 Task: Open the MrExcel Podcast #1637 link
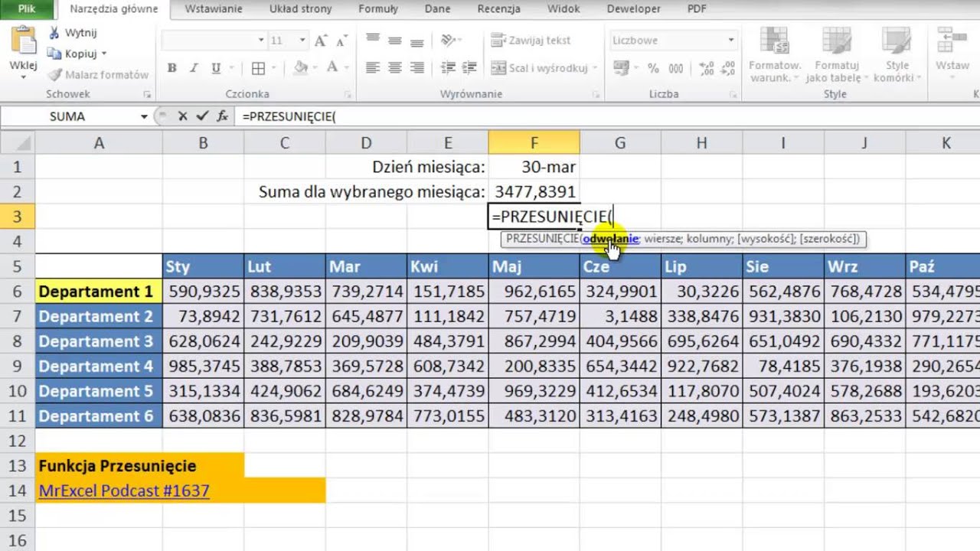click(x=124, y=491)
